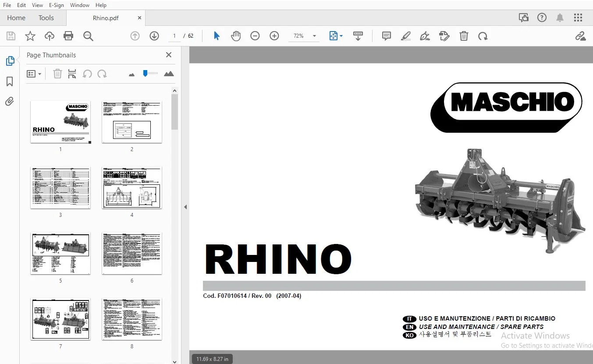Zoom out with the minus button

[x=255, y=36]
